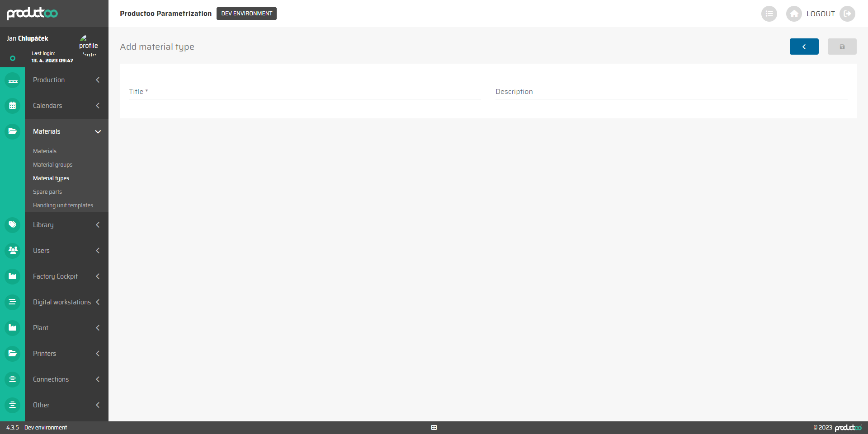
Task: Click the blue back arrow button
Action: 804,47
